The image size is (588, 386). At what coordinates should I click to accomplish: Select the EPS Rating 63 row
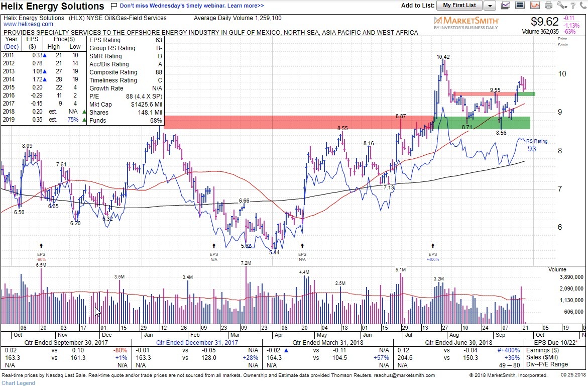(x=126, y=40)
